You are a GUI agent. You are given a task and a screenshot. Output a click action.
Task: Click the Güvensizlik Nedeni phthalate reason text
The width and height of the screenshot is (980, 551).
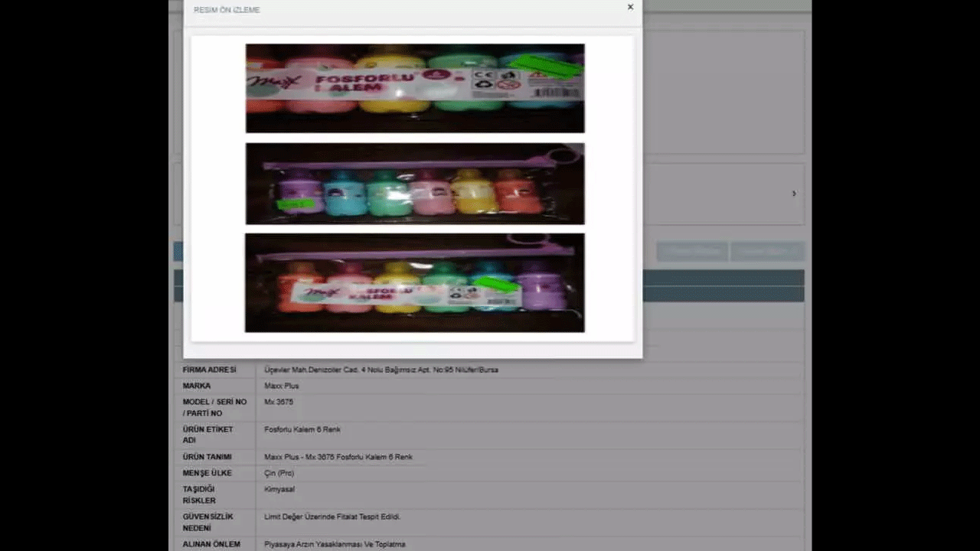[332, 517]
